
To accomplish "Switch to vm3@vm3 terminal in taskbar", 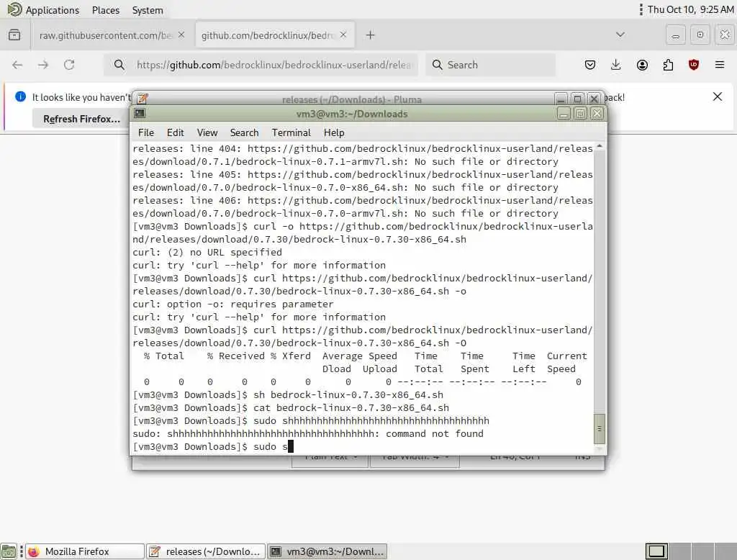I will (327, 551).
